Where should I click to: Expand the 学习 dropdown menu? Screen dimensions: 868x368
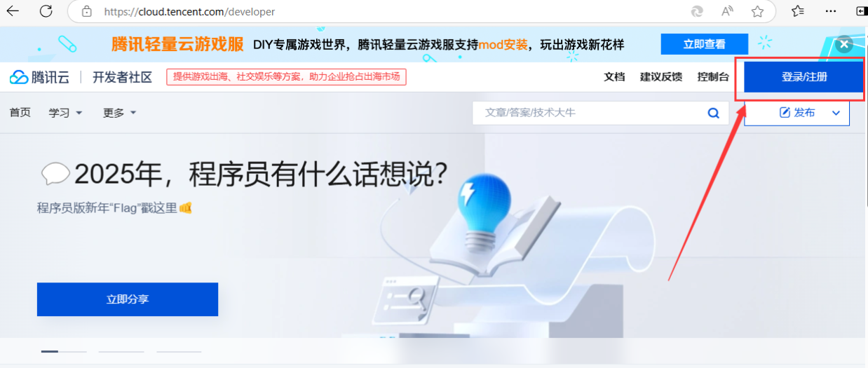(66, 112)
